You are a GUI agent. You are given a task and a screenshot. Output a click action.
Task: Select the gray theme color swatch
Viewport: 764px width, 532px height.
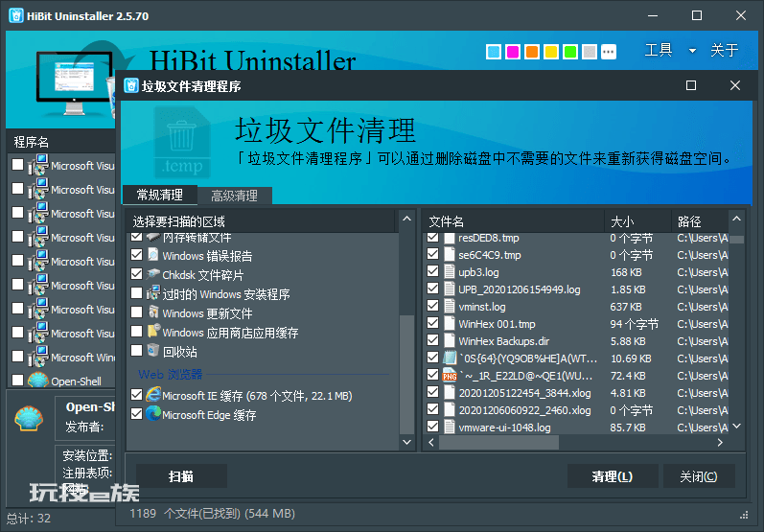590,51
